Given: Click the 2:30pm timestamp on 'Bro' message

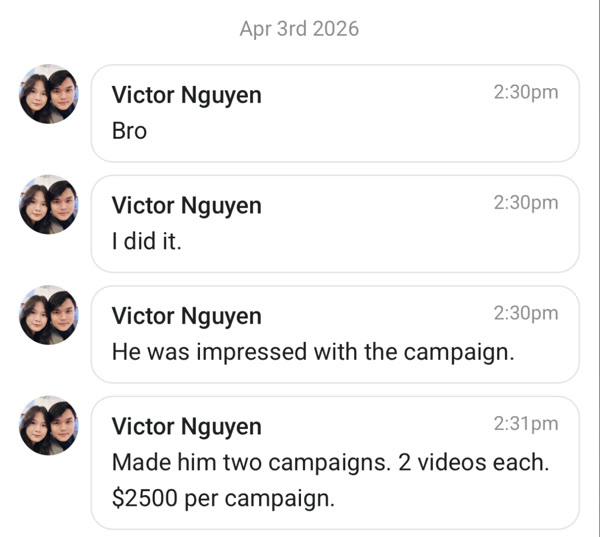Looking at the screenshot, I should (526, 92).
